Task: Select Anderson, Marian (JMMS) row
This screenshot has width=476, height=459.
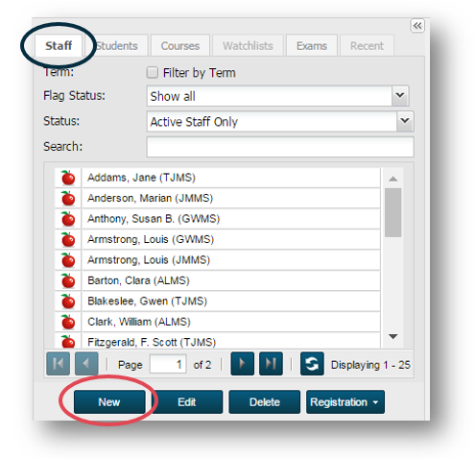Action: click(x=218, y=198)
